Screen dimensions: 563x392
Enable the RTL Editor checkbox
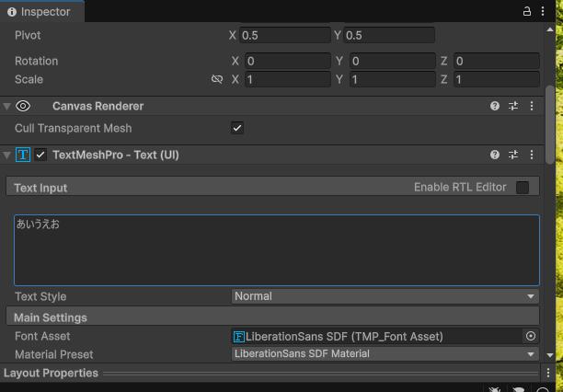pos(523,188)
